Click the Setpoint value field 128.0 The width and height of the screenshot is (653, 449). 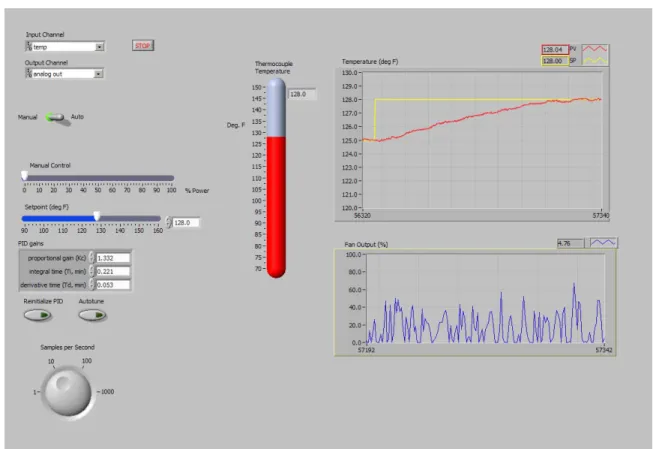pyautogui.click(x=186, y=223)
